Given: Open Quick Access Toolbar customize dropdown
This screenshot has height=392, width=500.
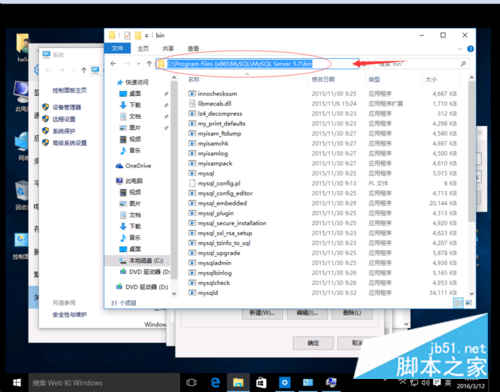Looking at the screenshot, I should 146,35.
